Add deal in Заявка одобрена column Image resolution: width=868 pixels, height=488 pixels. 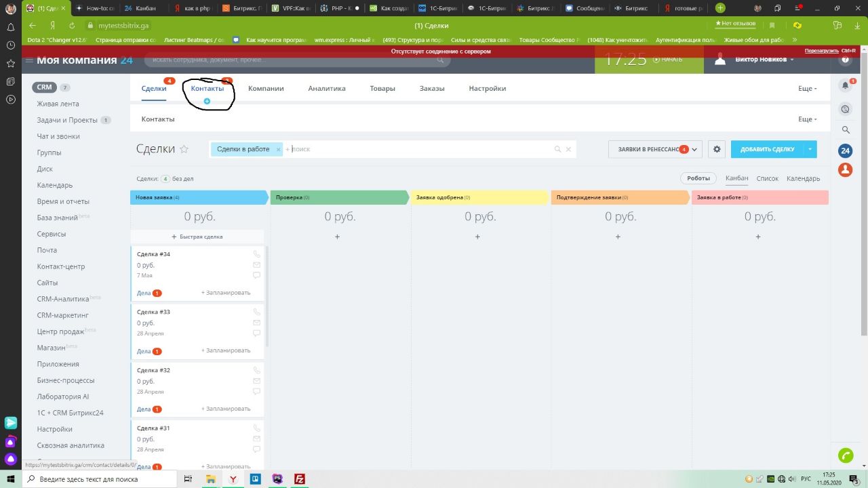click(x=477, y=237)
